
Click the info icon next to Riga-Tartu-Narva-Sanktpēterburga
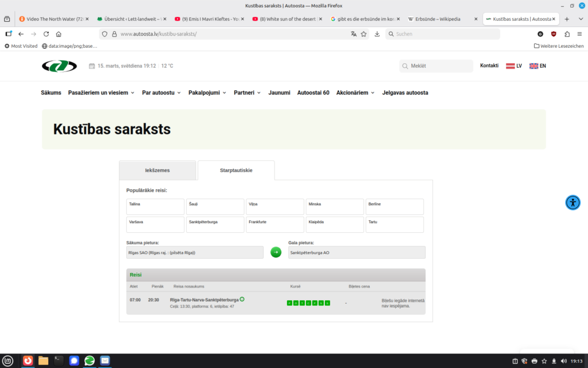[242, 299]
